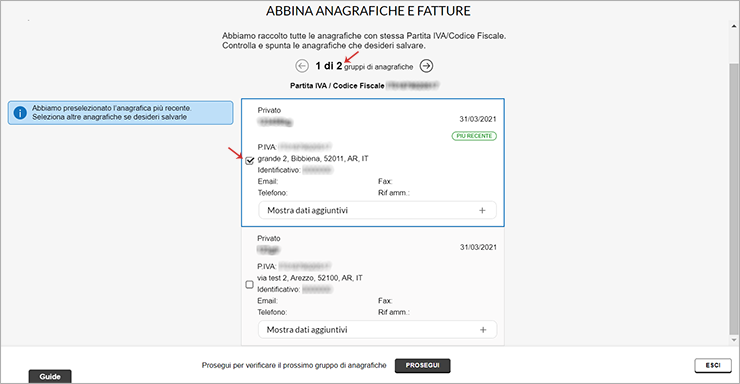Click plus icon in Arezzo additional data row
This screenshot has width=740, height=384.
click(483, 330)
